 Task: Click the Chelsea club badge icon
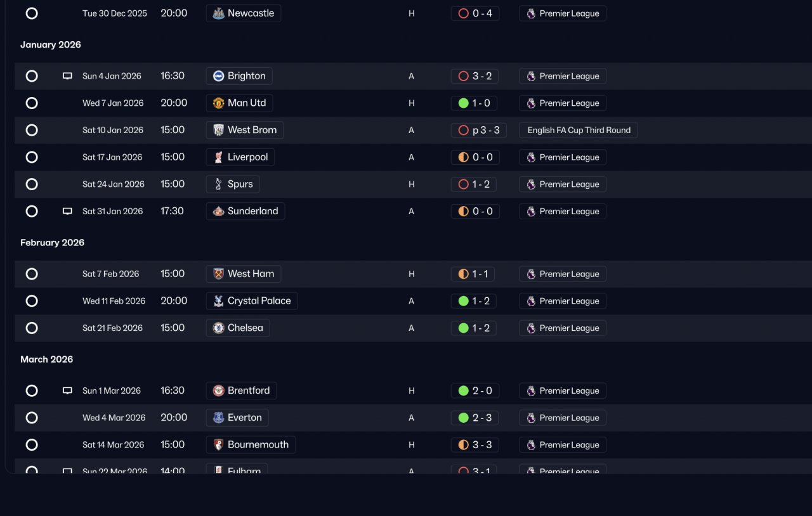(218, 328)
